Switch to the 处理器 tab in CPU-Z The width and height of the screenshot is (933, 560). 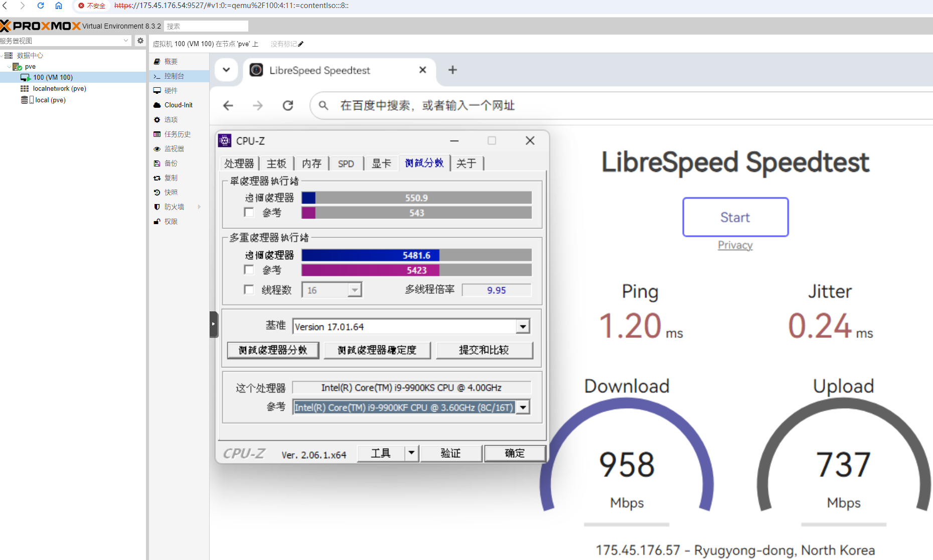point(239,163)
